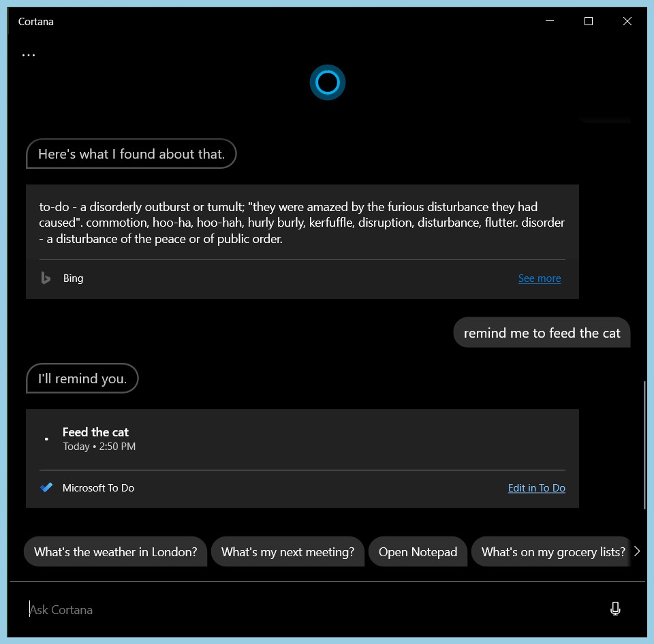Click the bullet dot beside Feed the cat

click(x=46, y=439)
